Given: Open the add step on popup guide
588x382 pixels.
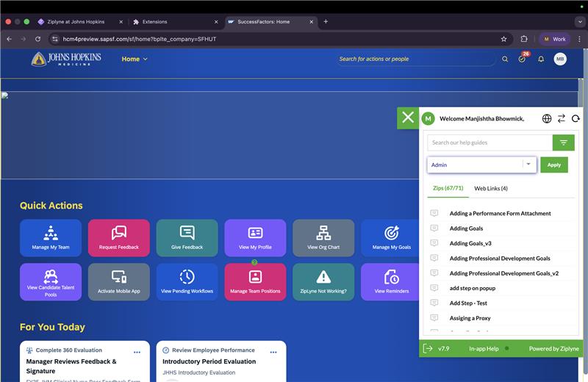Looking at the screenshot, I should pyautogui.click(x=472, y=288).
